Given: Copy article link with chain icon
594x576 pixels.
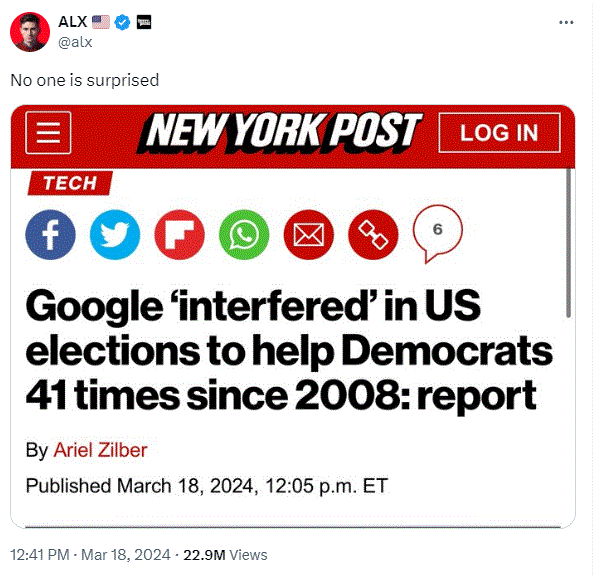Looking at the screenshot, I should [373, 235].
